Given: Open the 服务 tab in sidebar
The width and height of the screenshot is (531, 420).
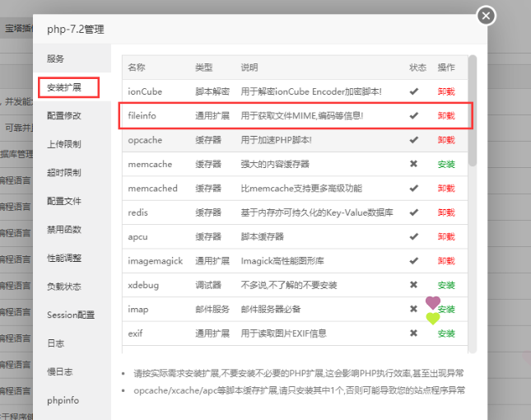Looking at the screenshot, I should pyautogui.click(x=56, y=59).
